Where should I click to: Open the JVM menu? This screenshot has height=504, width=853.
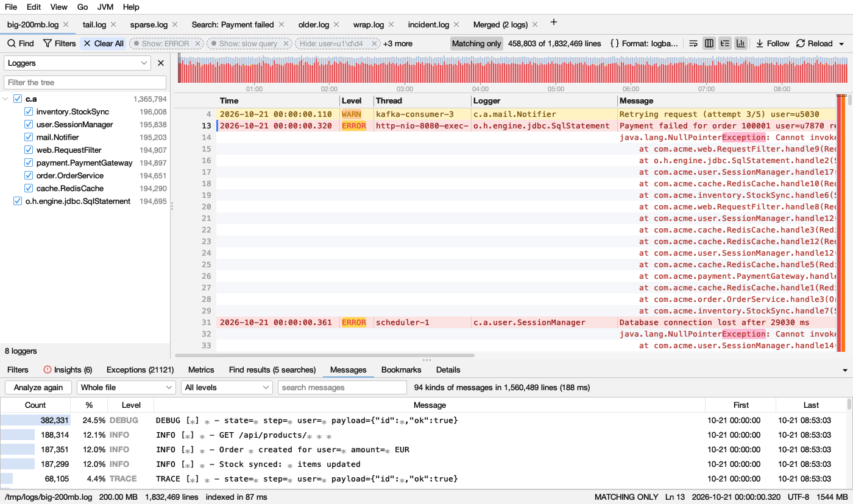point(105,7)
